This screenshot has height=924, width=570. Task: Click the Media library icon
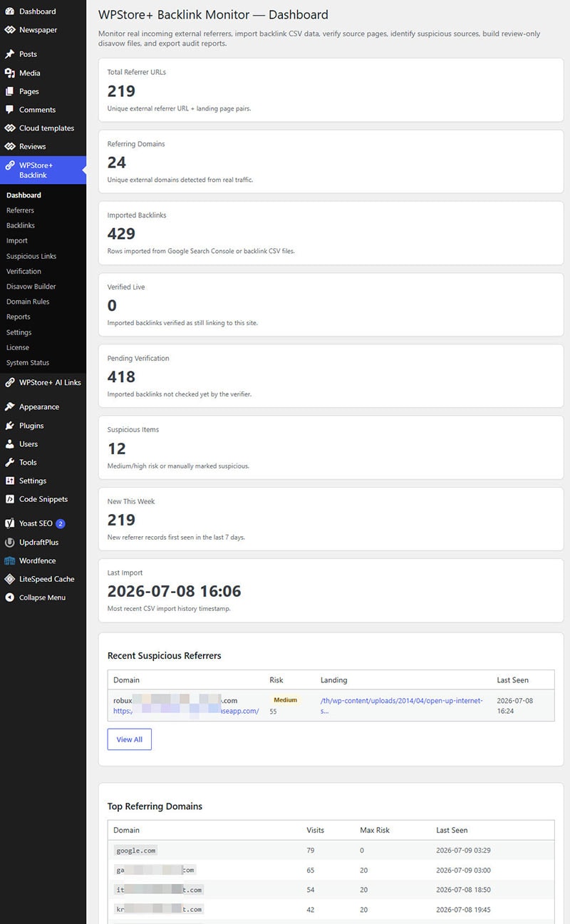(9, 73)
